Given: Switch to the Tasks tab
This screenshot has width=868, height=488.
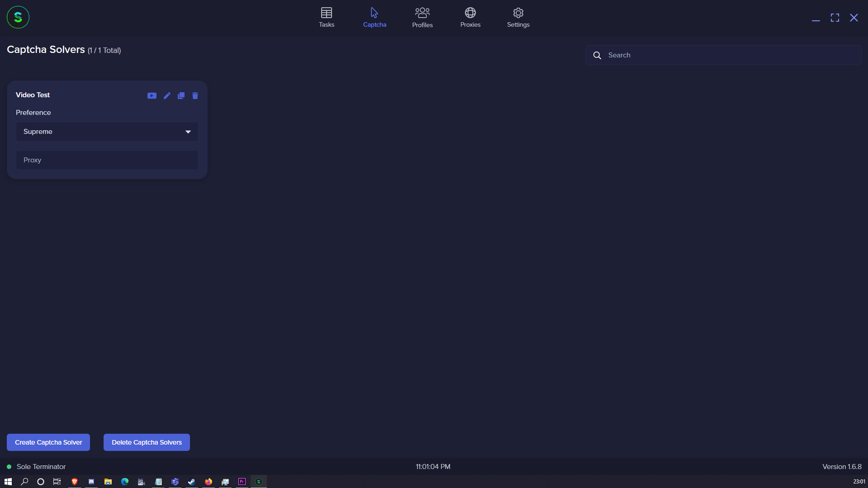Looking at the screenshot, I should pos(326,17).
